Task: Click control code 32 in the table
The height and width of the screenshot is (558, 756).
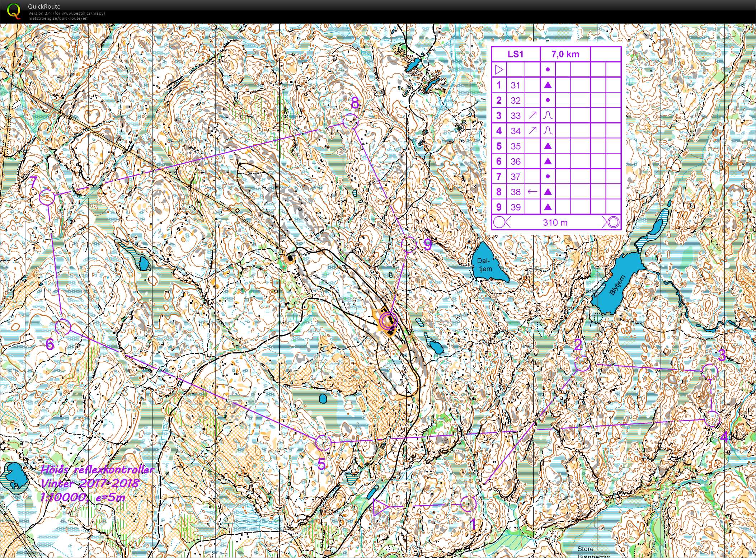Action: (516, 100)
